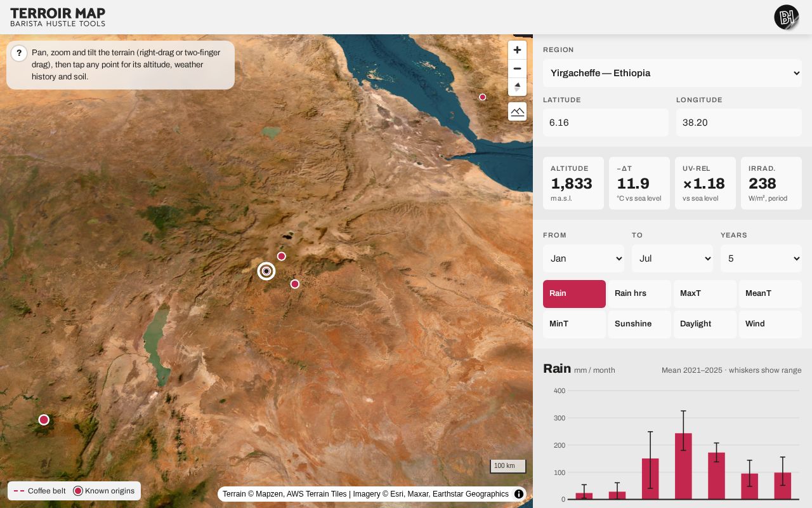Click the Known origins legend dot

[x=78, y=491]
